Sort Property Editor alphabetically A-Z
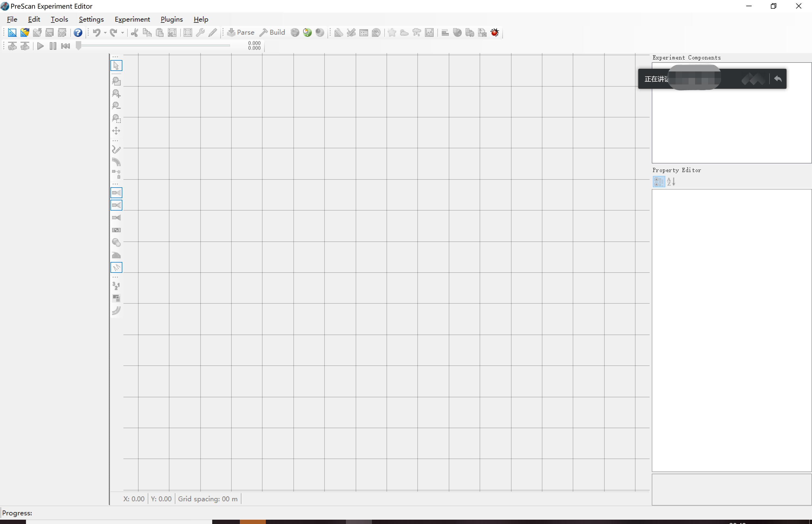Viewport: 812px width, 524px height. pyautogui.click(x=671, y=182)
